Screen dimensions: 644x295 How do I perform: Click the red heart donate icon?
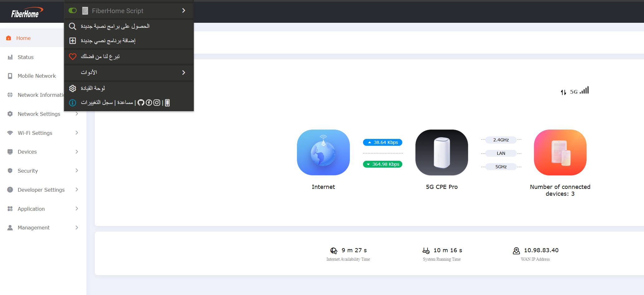[x=72, y=57]
